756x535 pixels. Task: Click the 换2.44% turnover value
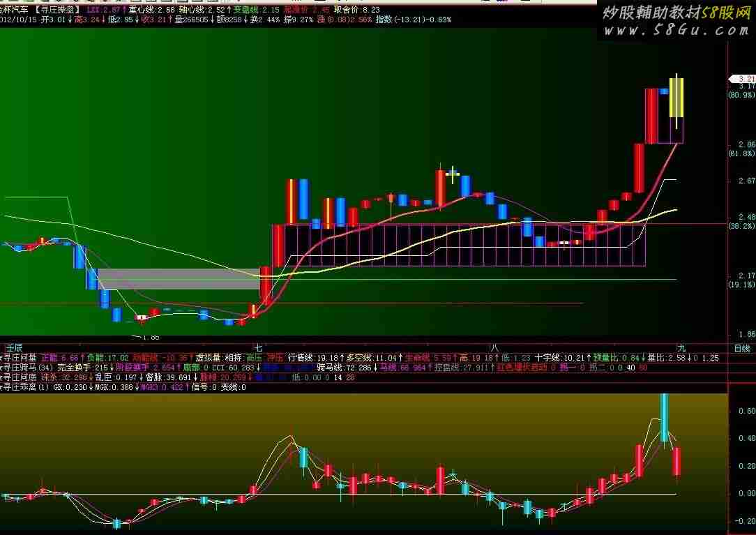coord(265,20)
